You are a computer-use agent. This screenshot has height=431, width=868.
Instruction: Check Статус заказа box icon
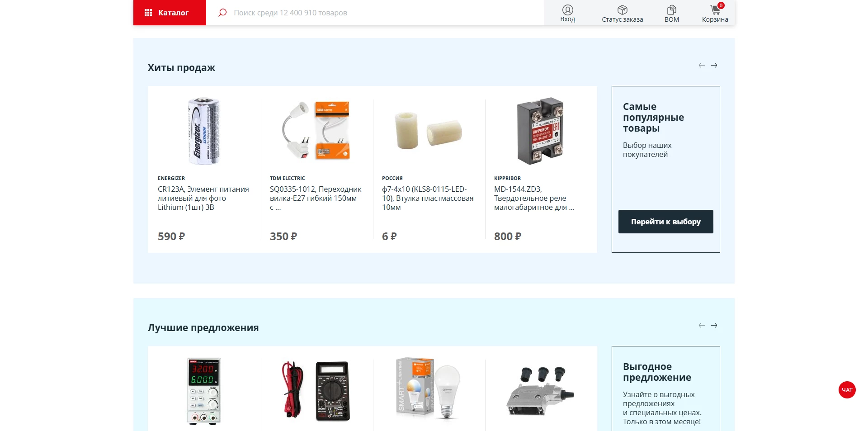pyautogui.click(x=622, y=10)
